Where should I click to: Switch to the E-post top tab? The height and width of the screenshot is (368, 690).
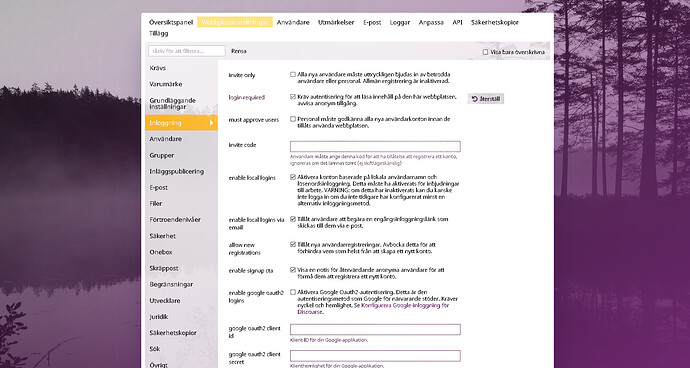[372, 22]
